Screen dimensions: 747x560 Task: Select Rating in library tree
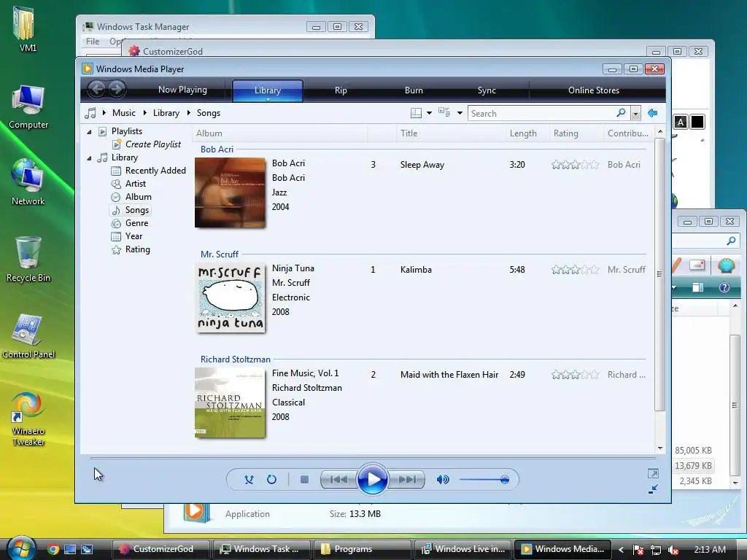click(138, 249)
